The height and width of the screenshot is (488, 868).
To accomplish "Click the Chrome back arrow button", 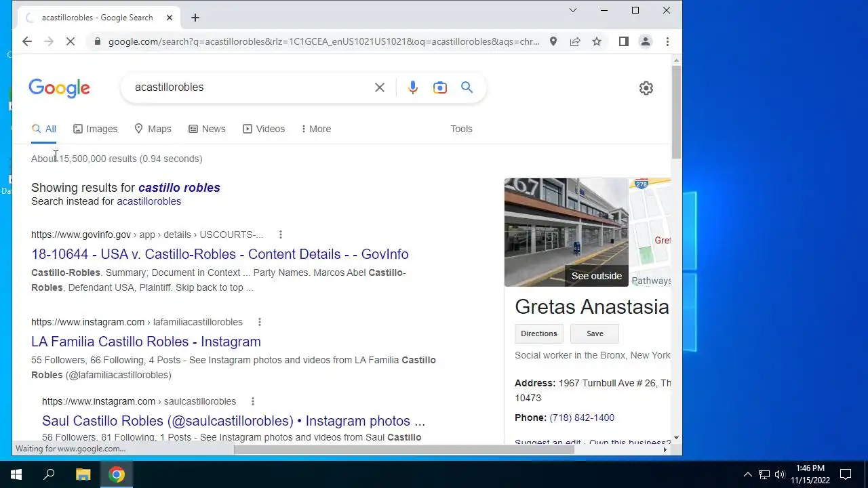I will point(26,41).
